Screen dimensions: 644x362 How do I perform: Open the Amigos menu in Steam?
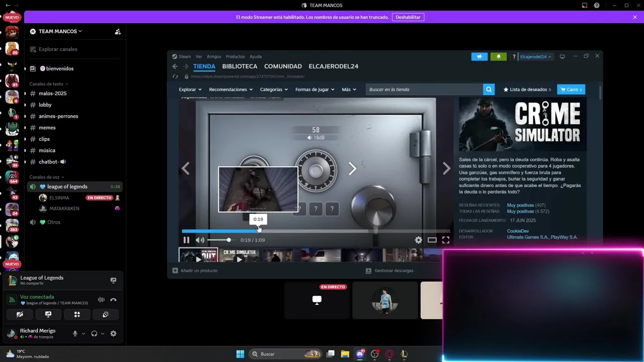(214, 56)
